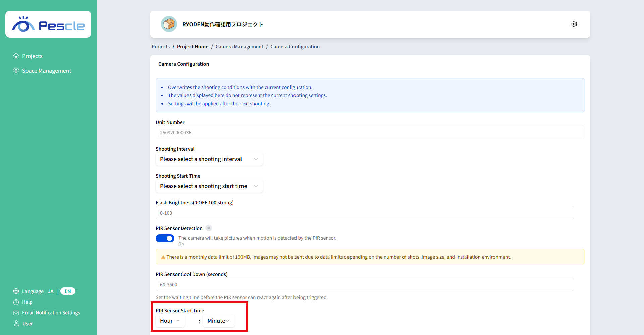Click the Space Management gear icon

pos(16,70)
